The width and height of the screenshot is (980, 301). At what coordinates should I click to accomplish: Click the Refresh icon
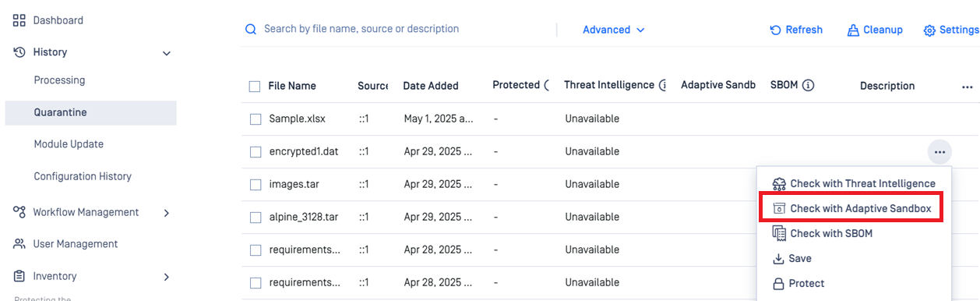point(776,30)
